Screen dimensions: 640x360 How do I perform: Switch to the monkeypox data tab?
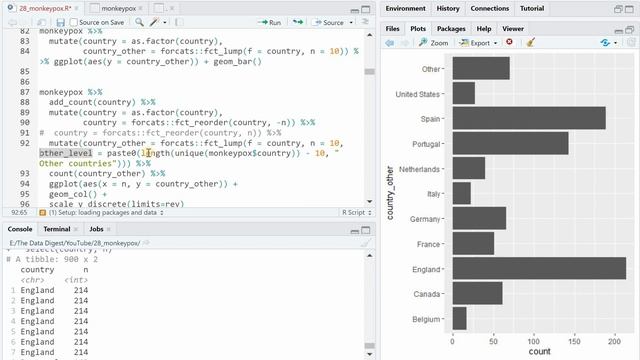[x=119, y=8]
